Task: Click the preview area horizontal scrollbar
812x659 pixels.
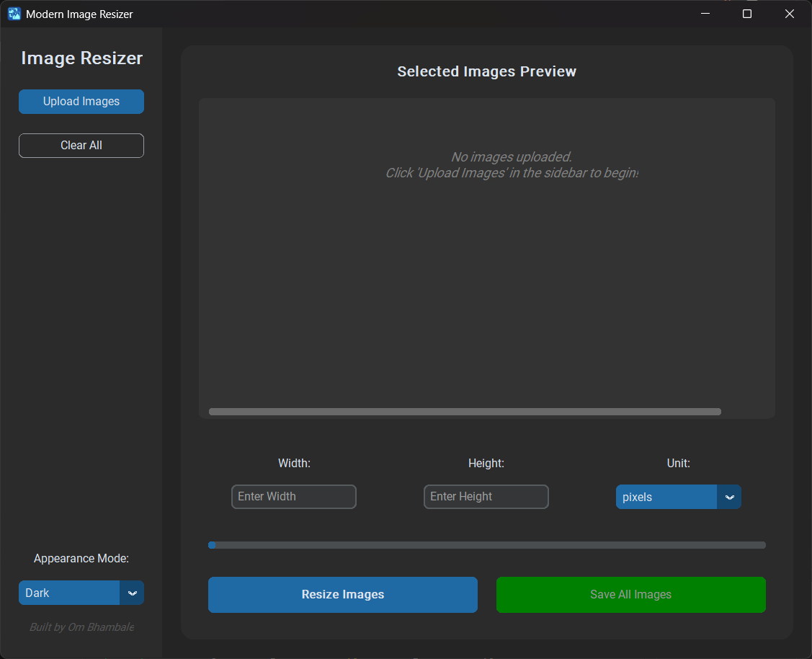Action: click(x=465, y=411)
